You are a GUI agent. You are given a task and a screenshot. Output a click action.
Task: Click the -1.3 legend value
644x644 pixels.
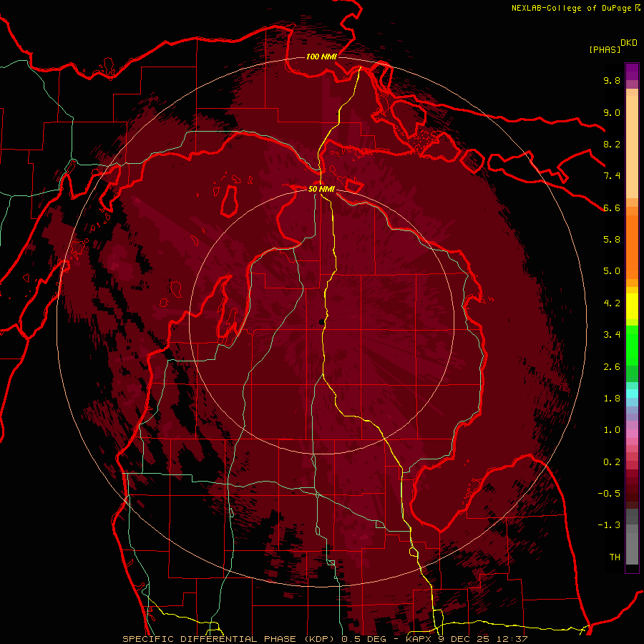pos(609,525)
